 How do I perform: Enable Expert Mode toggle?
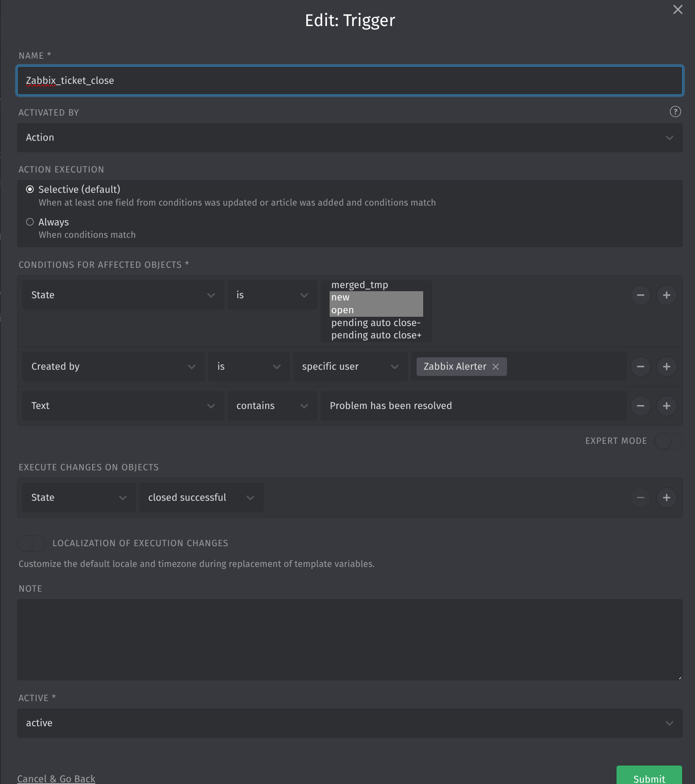tap(668, 441)
